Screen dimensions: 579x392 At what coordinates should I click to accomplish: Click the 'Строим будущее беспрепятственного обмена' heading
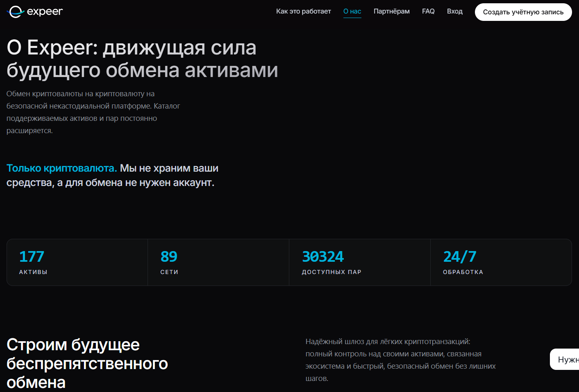point(87,363)
